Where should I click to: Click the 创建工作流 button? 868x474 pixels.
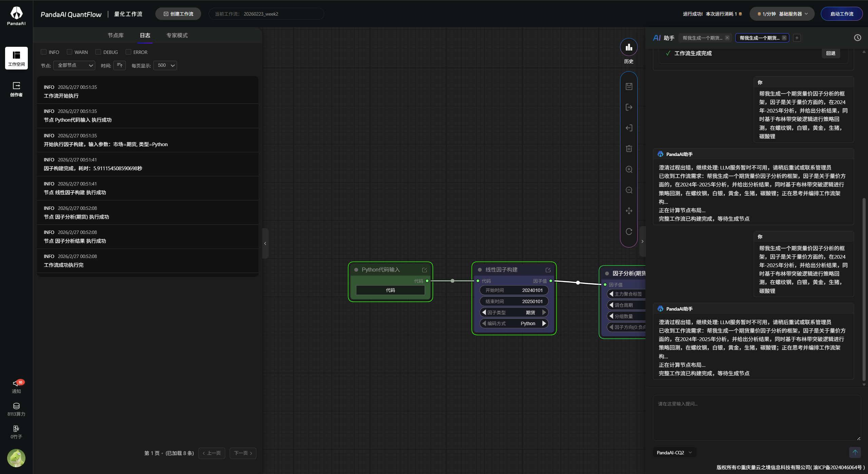click(178, 14)
